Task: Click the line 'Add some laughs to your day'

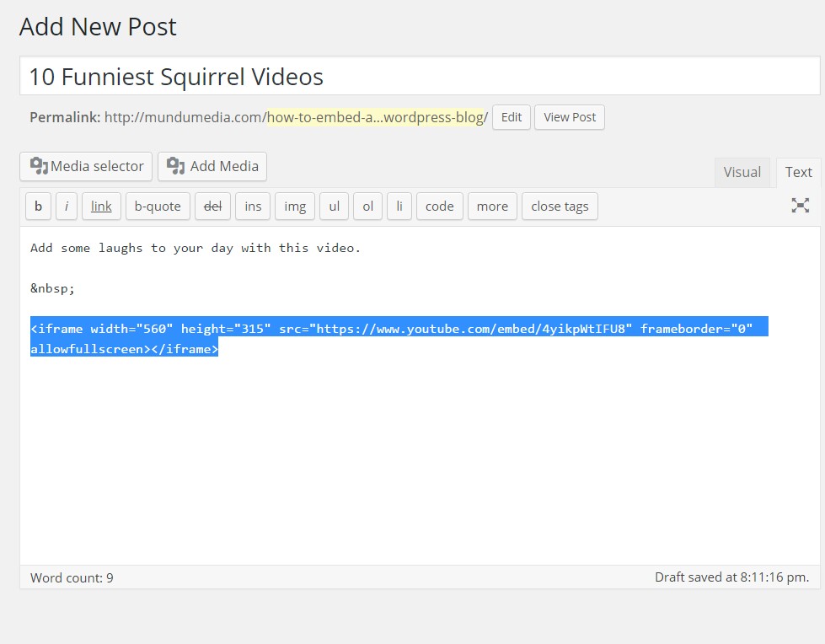Action: click(x=196, y=248)
